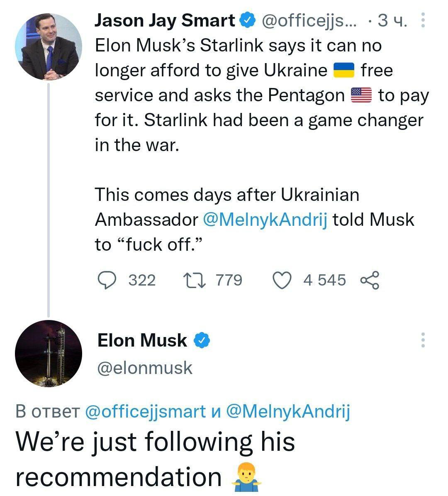The height and width of the screenshot is (496, 448).
Task: Click the reply comment bubble icon
Action: (107, 280)
